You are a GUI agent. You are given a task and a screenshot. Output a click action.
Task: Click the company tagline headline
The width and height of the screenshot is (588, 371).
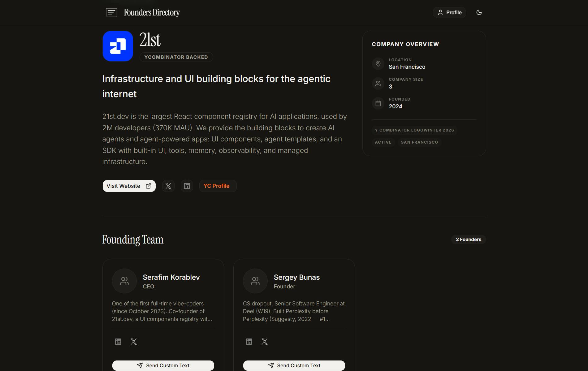coord(216,86)
